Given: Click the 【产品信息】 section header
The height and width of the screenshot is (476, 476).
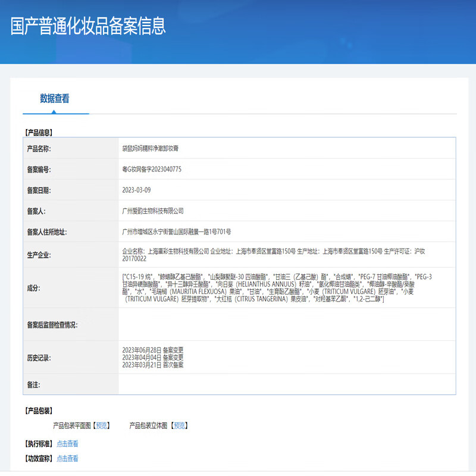Looking at the screenshot, I should click(x=38, y=132).
